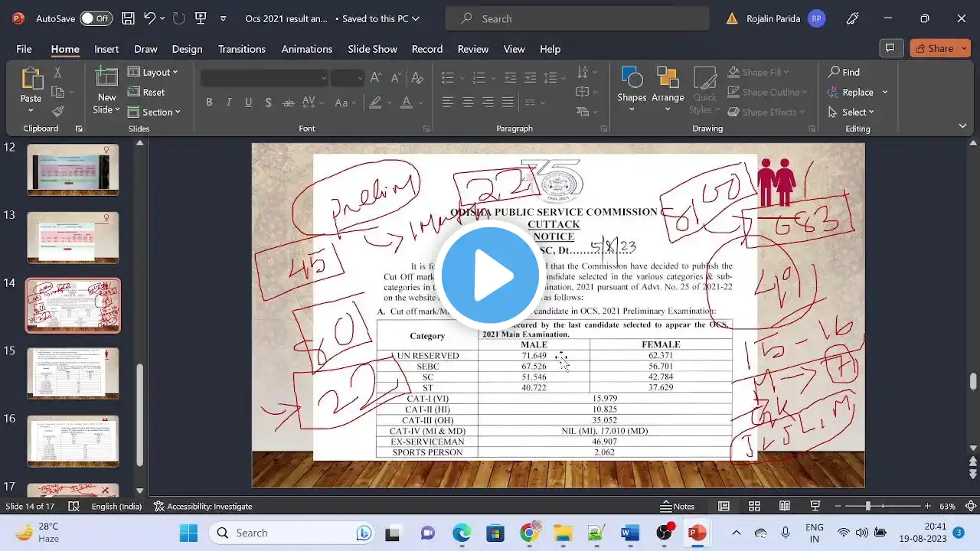Open Slide Show tab
980x551 pixels.
click(x=372, y=49)
